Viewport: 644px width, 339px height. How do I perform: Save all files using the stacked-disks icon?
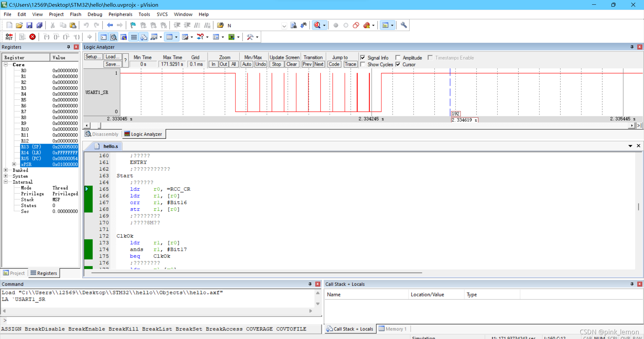pos(39,25)
